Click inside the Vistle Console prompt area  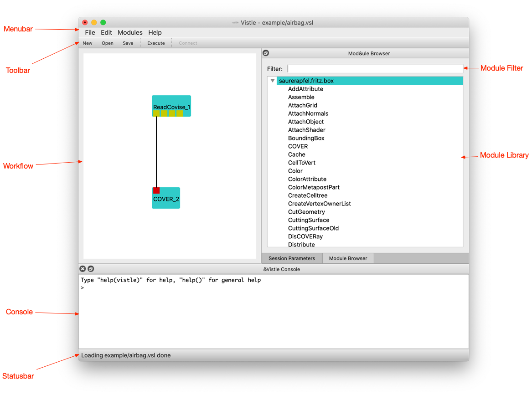(274, 312)
